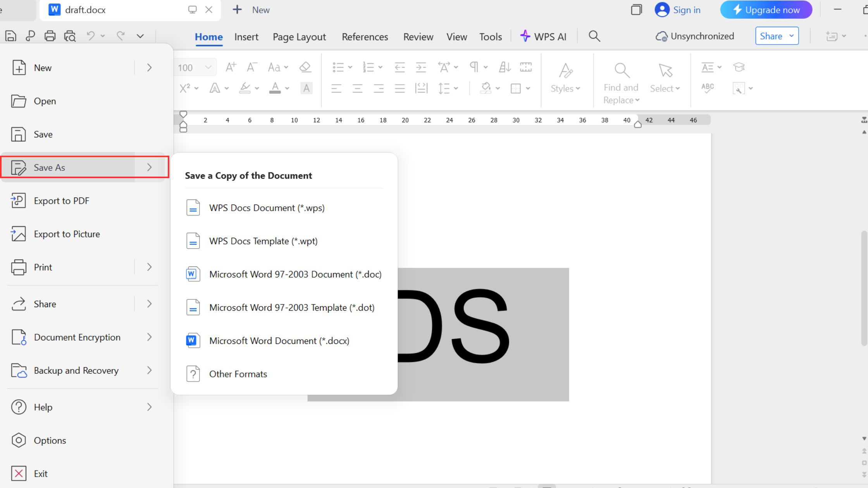
Task: Open Print Preview from quick access toolbar
Action: (x=70, y=36)
